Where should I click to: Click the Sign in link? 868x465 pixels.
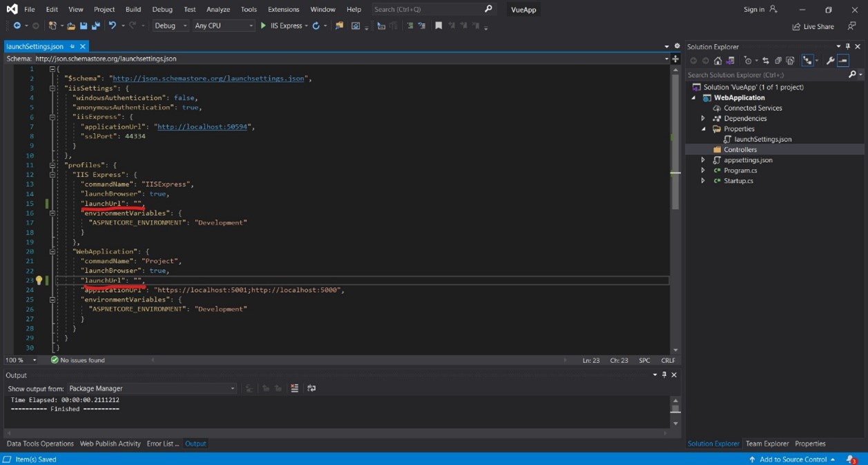[x=754, y=9]
